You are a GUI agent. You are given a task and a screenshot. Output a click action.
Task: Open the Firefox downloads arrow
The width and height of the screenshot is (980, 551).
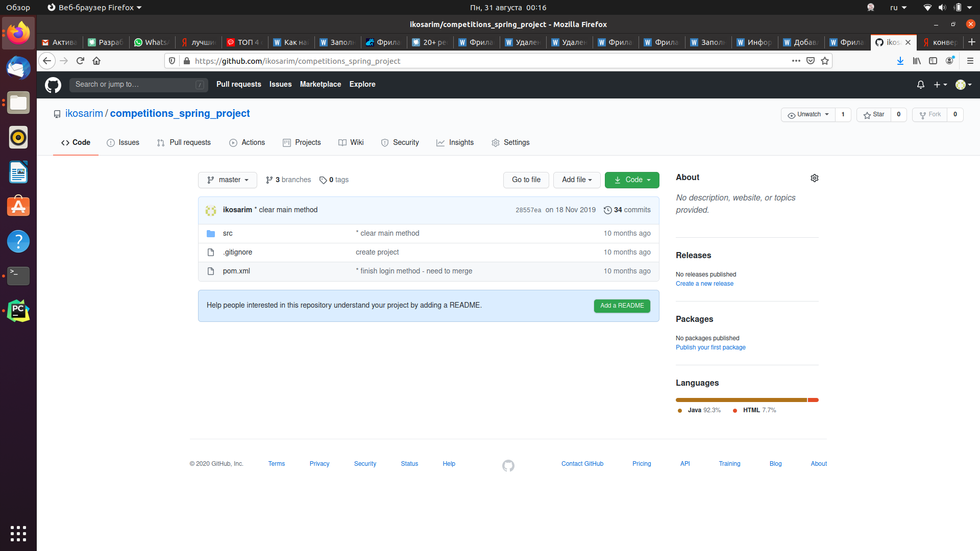point(900,61)
